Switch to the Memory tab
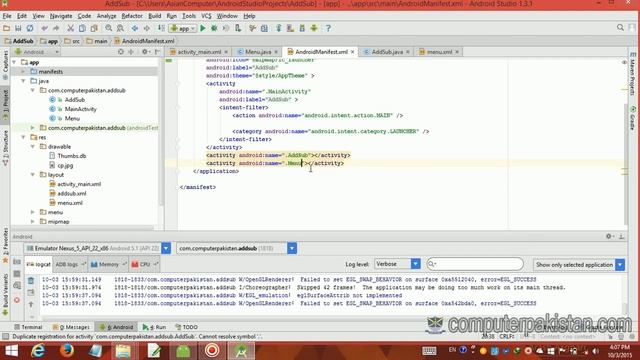The width and height of the screenshot is (640, 360). click(x=108, y=264)
